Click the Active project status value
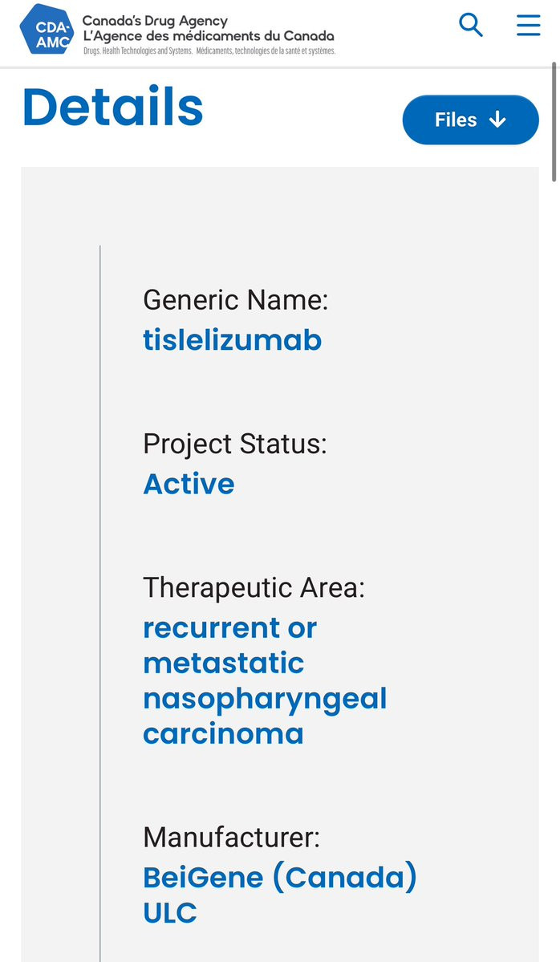The height and width of the screenshot is (962, 560). 189,484
